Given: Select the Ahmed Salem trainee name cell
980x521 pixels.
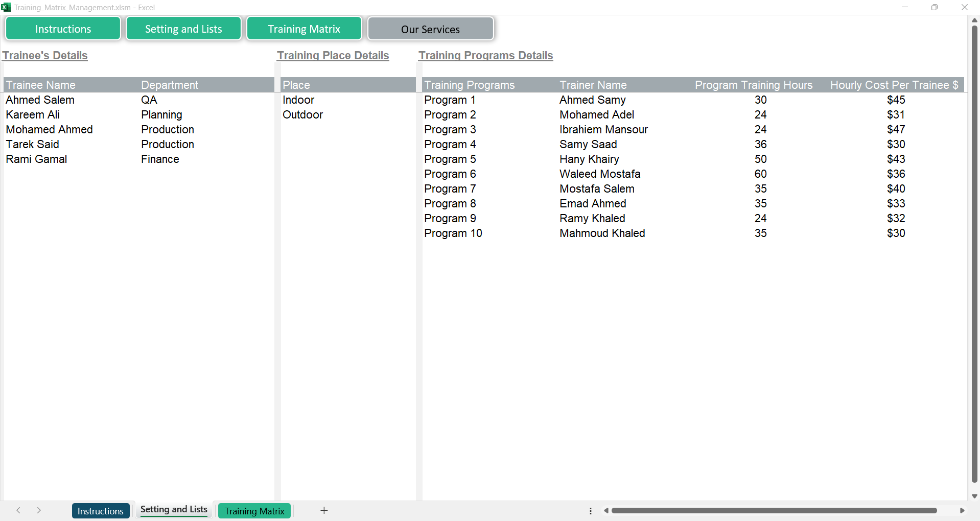Looking at the screenshot, I should 40,100.
